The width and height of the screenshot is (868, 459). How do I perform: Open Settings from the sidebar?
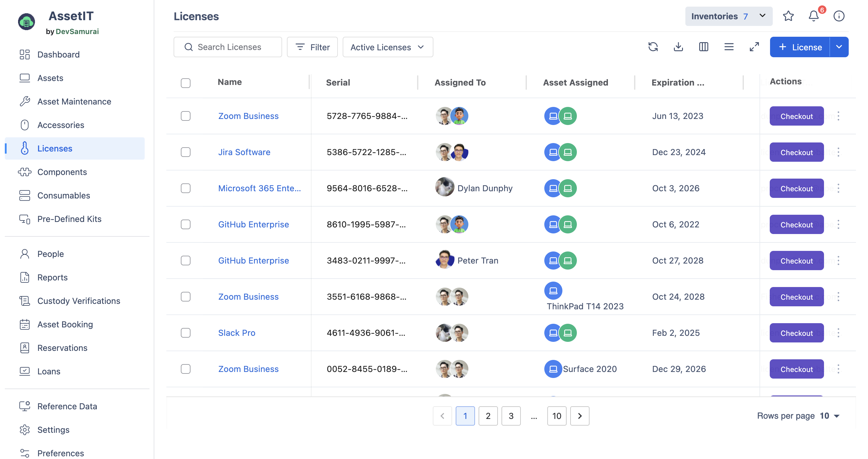point(53,430)
